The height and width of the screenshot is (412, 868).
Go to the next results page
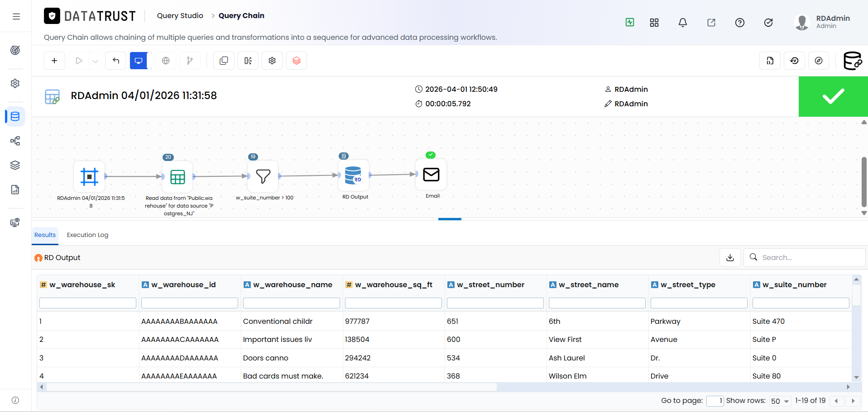[853, 401]
